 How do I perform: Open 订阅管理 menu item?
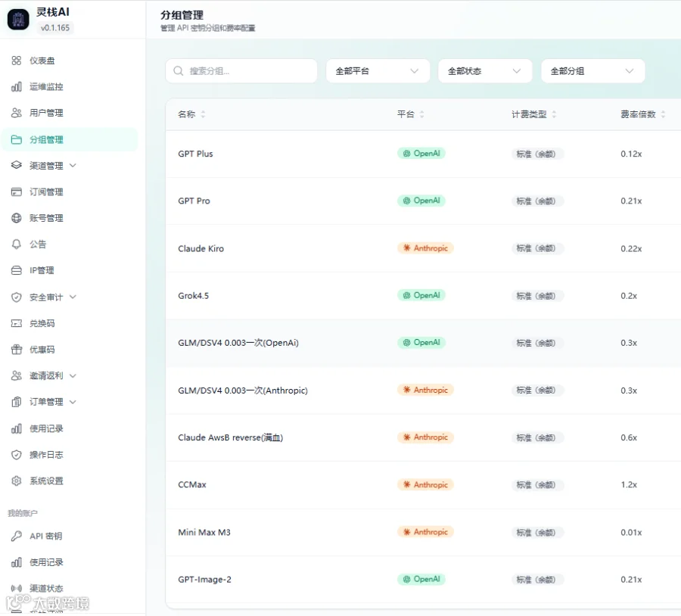[x=70, y=192]
